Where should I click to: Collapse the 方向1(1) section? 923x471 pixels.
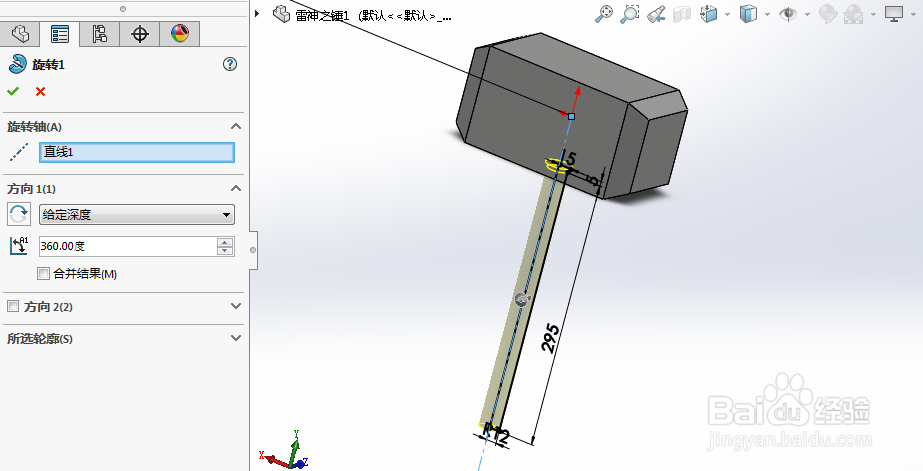(236, 188)
